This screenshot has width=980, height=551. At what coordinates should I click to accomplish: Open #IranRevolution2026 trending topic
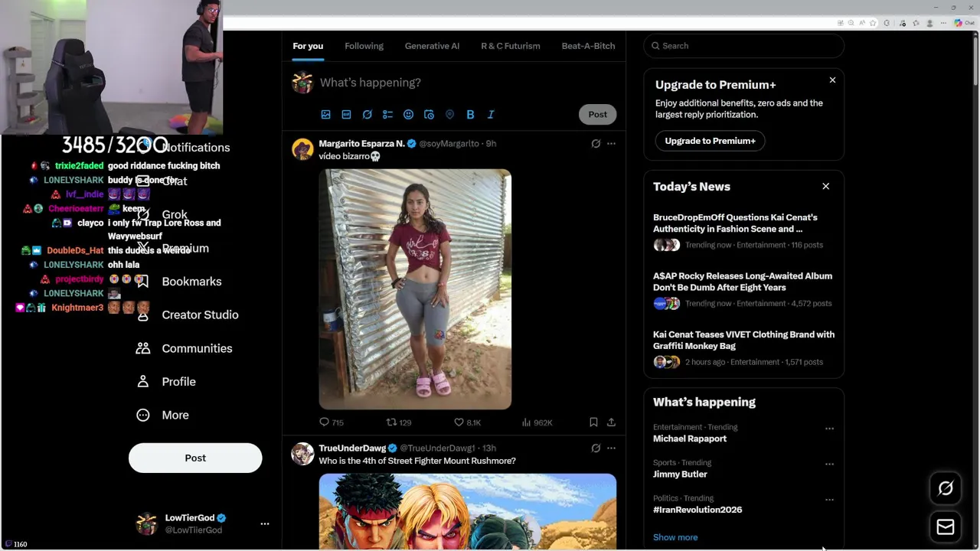pos(697,510)
